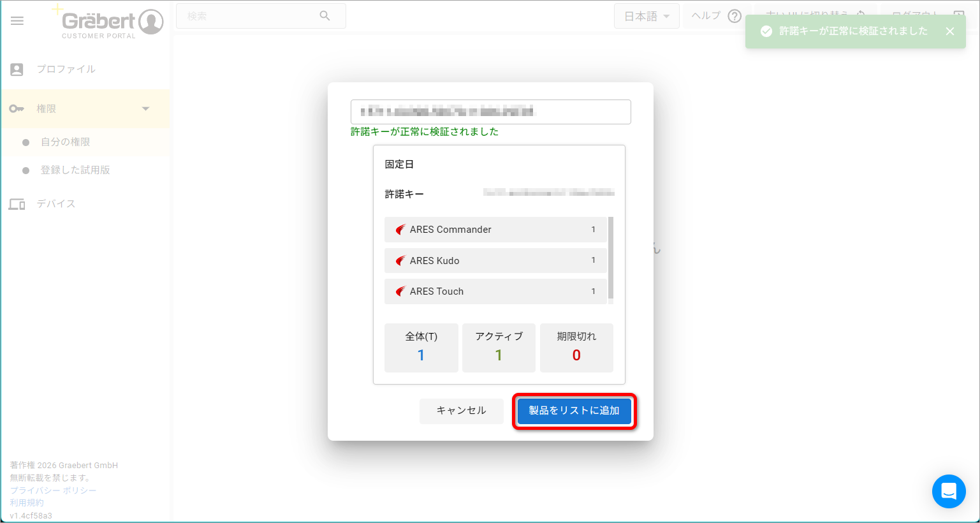Click the 製品をリストに追加 button
Screen dimensions: 980x523
pos(574,411)
